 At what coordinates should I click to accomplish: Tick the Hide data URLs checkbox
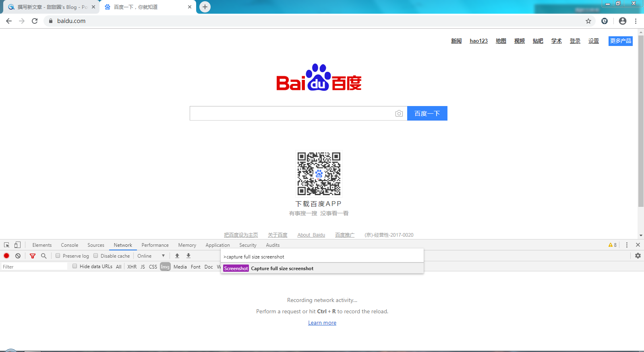pos(75,266)
